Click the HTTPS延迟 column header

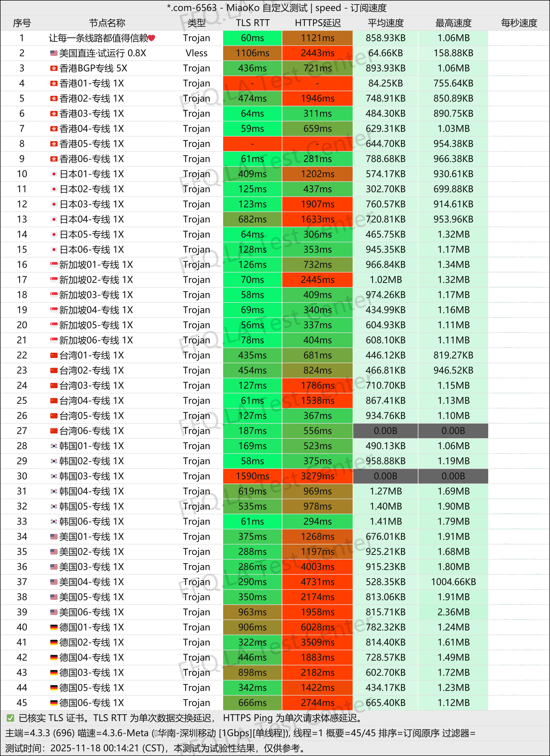click(317, 23)
